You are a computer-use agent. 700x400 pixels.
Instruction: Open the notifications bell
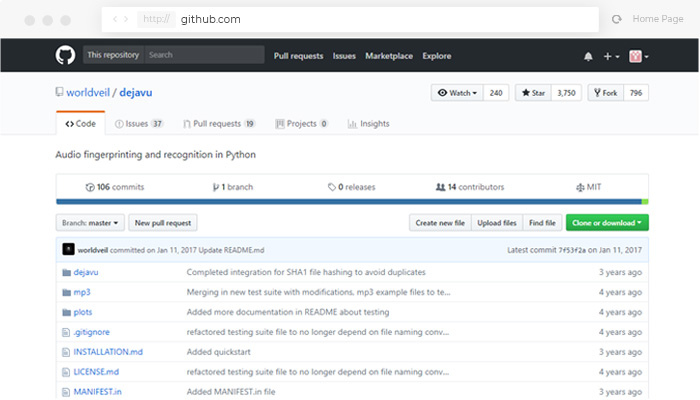pos(588,56)
